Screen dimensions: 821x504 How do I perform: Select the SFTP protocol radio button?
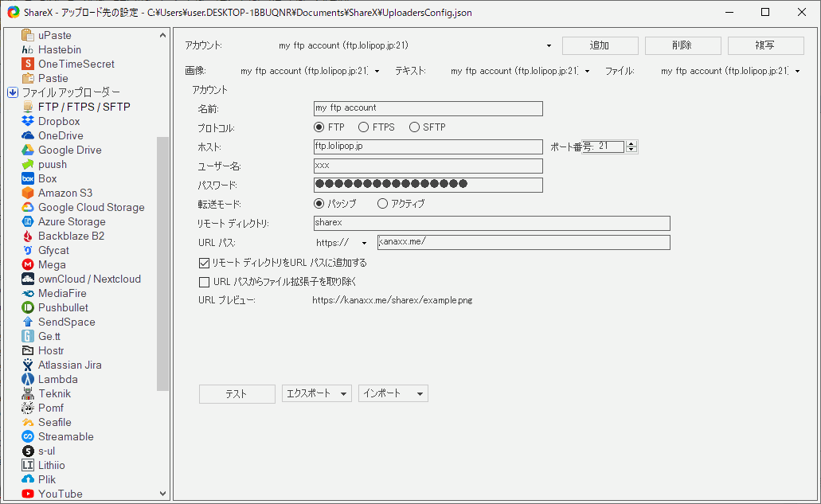414,127
